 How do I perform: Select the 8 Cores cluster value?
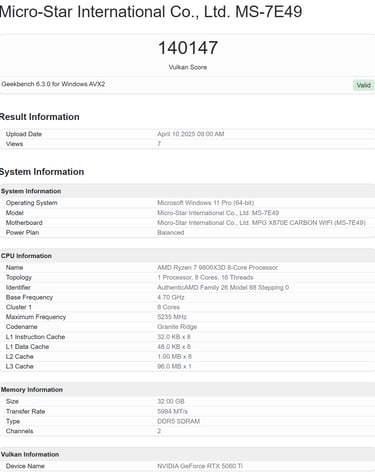169,307
